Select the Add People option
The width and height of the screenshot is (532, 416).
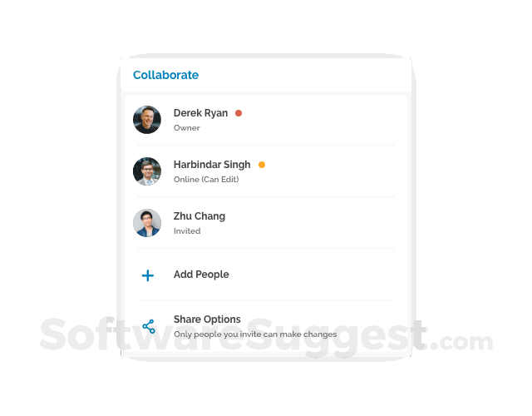tap(201, 275)
